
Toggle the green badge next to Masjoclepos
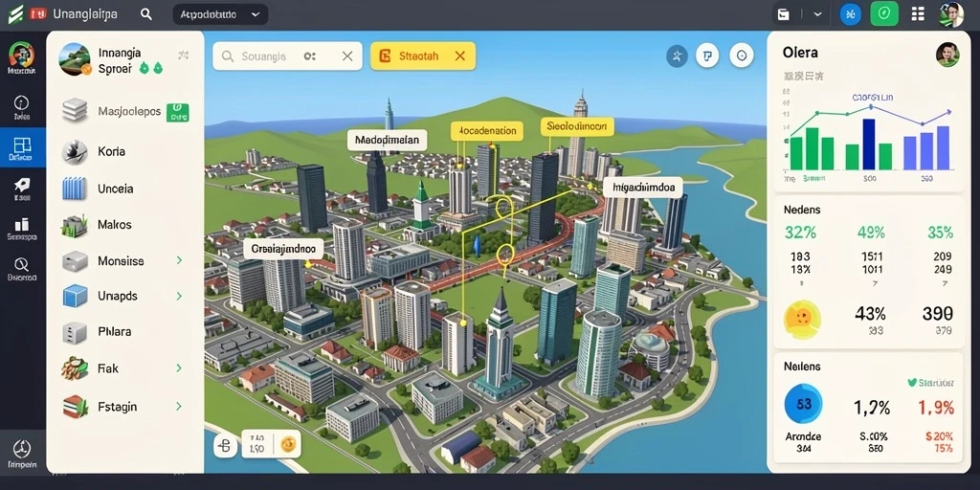click(178, 113)
